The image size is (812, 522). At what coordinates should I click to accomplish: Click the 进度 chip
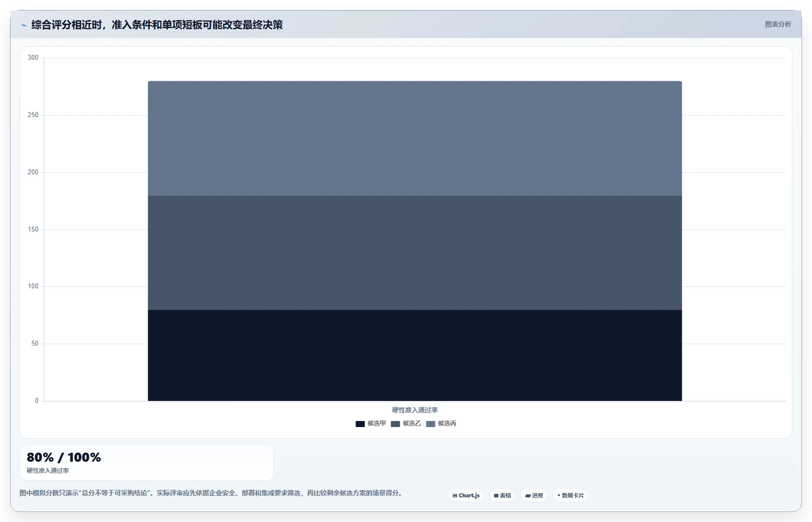(x=534, y=495)
